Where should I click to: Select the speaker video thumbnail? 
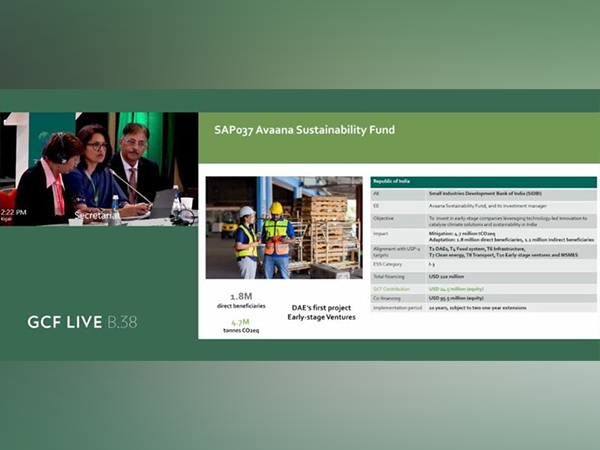[x=98, y=168]
